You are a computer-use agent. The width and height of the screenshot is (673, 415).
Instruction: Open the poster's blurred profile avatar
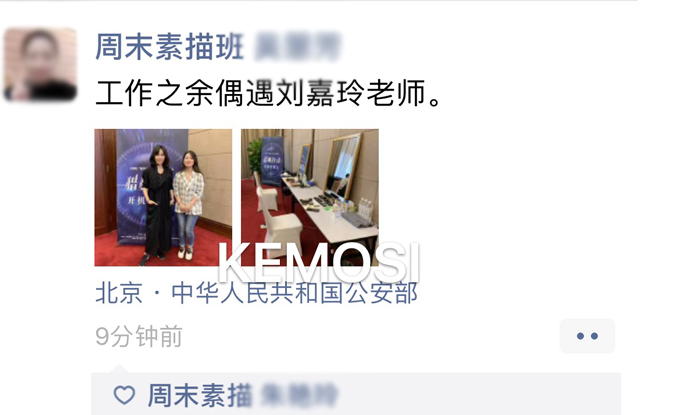tap(40, 64)
